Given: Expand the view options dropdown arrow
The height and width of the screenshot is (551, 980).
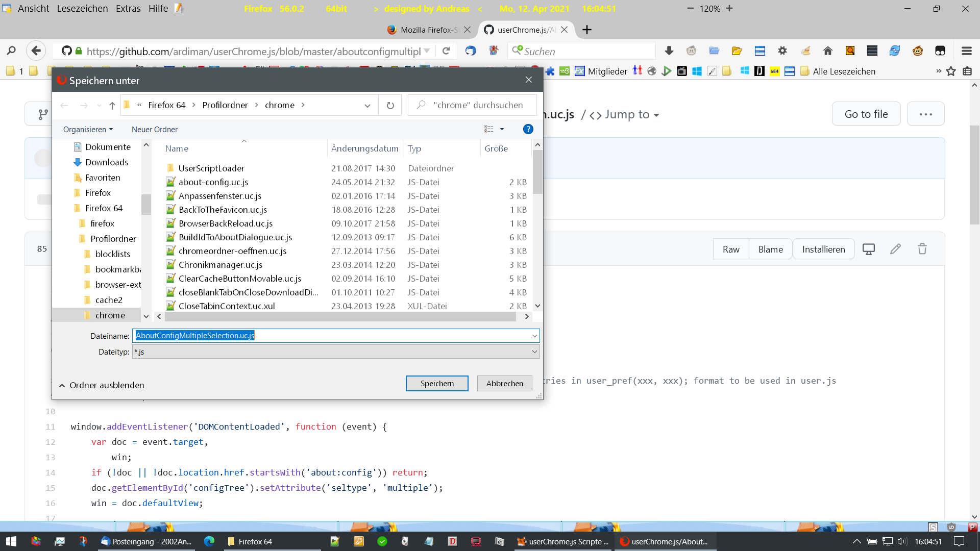Looking at the screenshot, I should [502, 130].
